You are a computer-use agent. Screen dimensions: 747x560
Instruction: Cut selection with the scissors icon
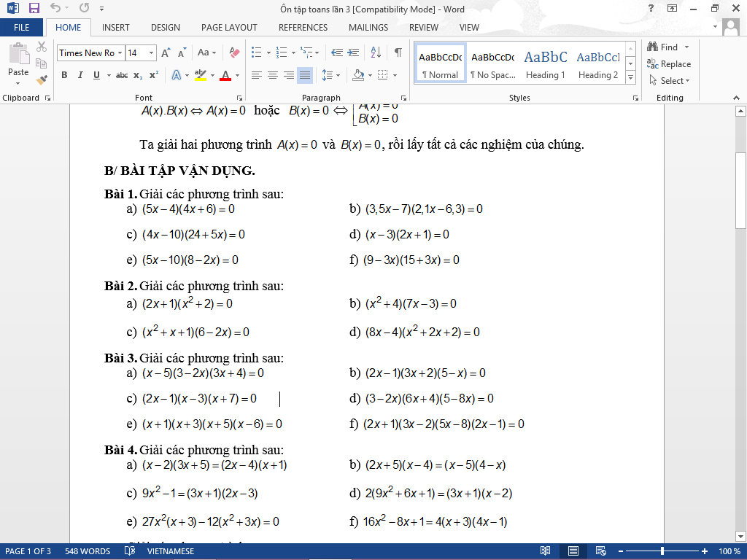pyautogui.click(x=42, y=47)
